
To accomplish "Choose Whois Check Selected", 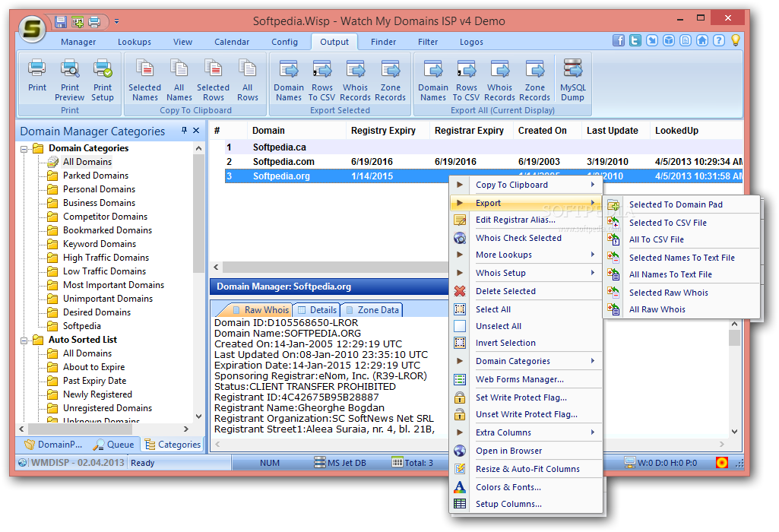I will click(x=526, y=238).
